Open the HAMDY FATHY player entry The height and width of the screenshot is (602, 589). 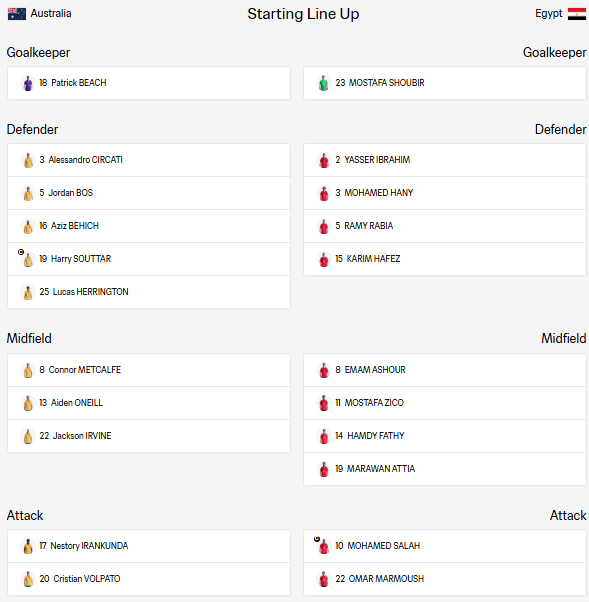click(x=445, y=436)
